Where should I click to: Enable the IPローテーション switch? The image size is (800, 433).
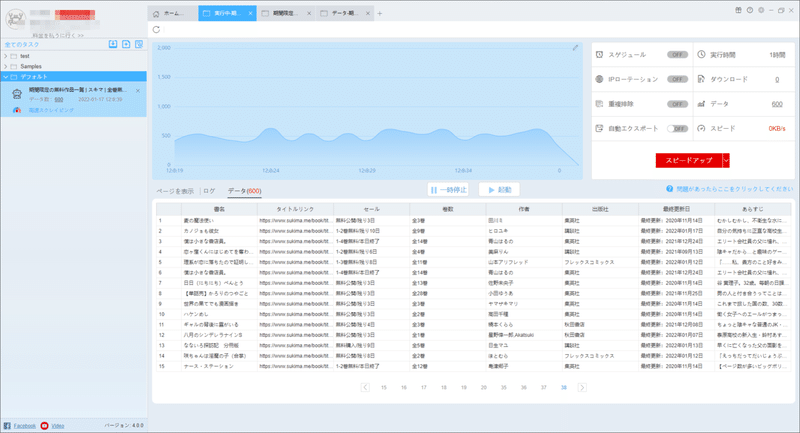(677, 79)
